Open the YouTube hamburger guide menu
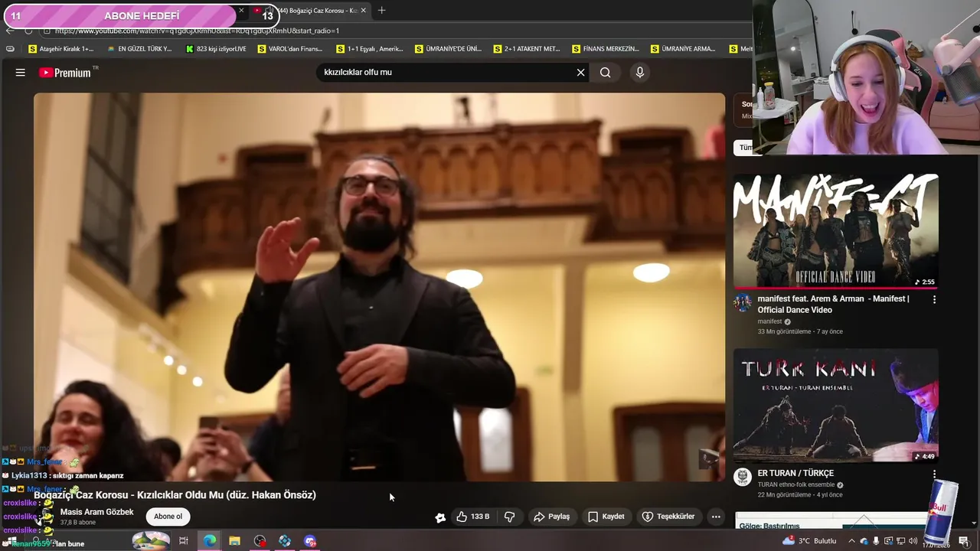 coord(21,73)
